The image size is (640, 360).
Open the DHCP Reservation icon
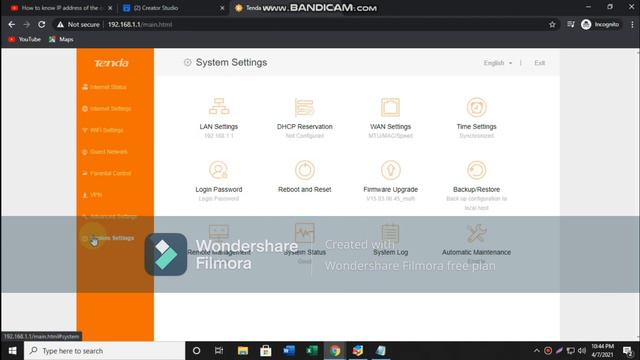[x=304, y=107]
